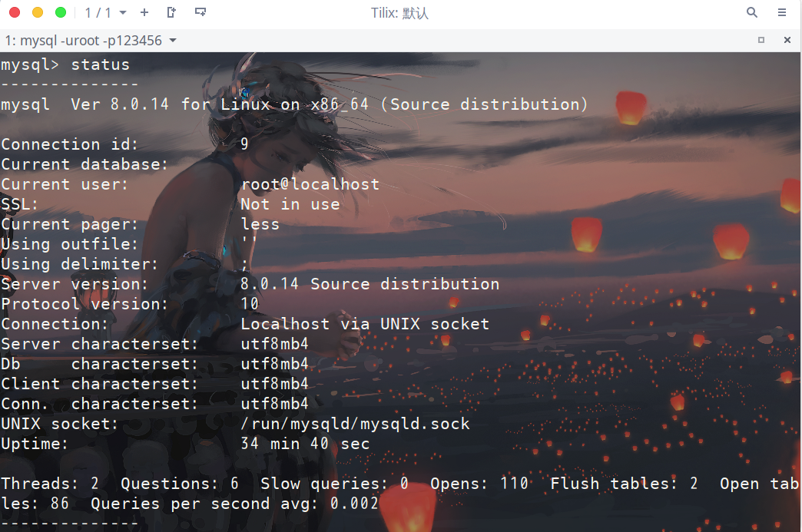802x532 pixels.
Task: Open the session switcher dropdown next to 1 / 1
Action: (123, 13)
